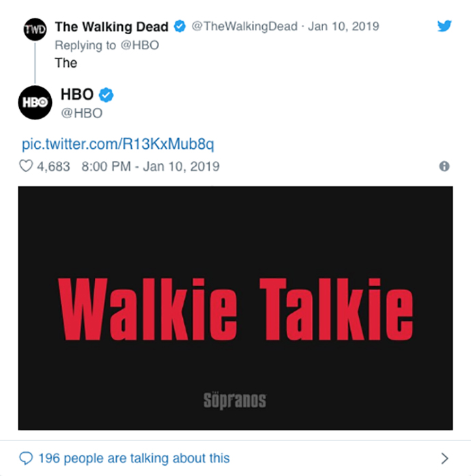Viewport: 471px width, 476px height.
Task: Click HBO's blue verified checkmark badge
Action: point(106,95)
